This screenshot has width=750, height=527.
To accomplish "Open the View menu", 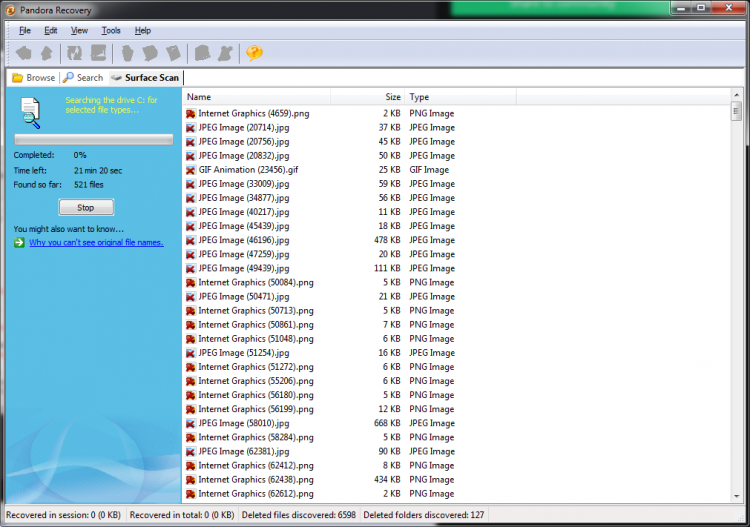I will tap(79, 31).
